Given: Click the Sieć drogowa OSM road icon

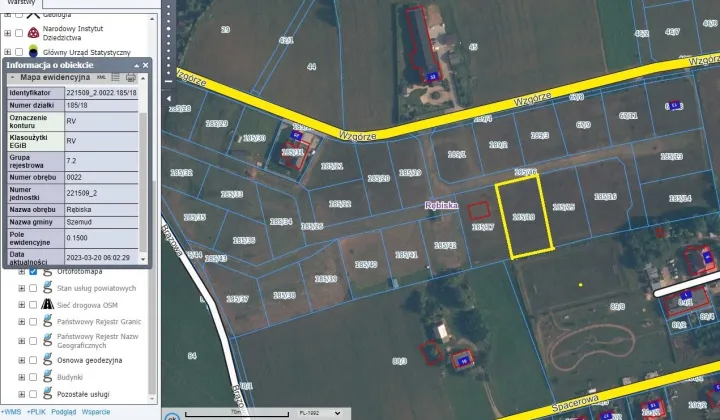Looking at the screenshot, I should click(x=47, y=304).
